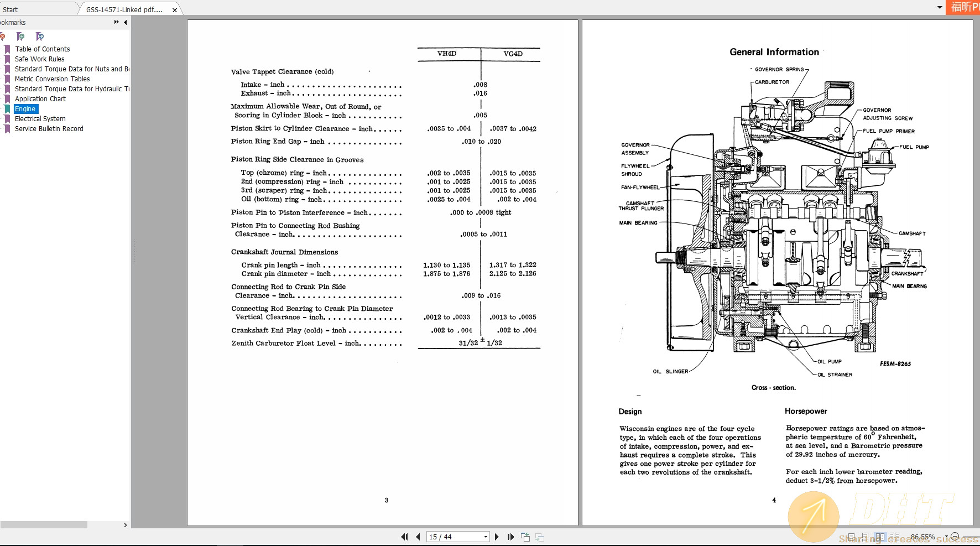Image resolution: width=980 pixels, height=546 pixels.
Task: Click the Table of Contents bookmark ribbon icon
Action: 7,49
